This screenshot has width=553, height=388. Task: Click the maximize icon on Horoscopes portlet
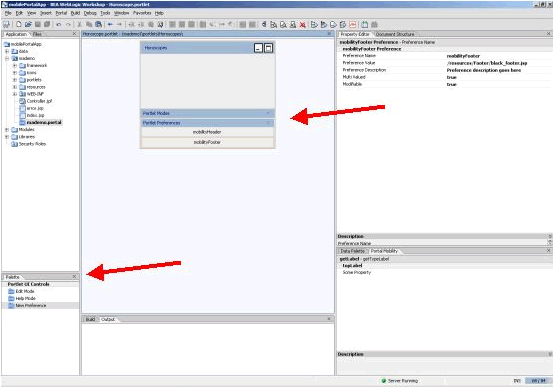coord(268,48)
